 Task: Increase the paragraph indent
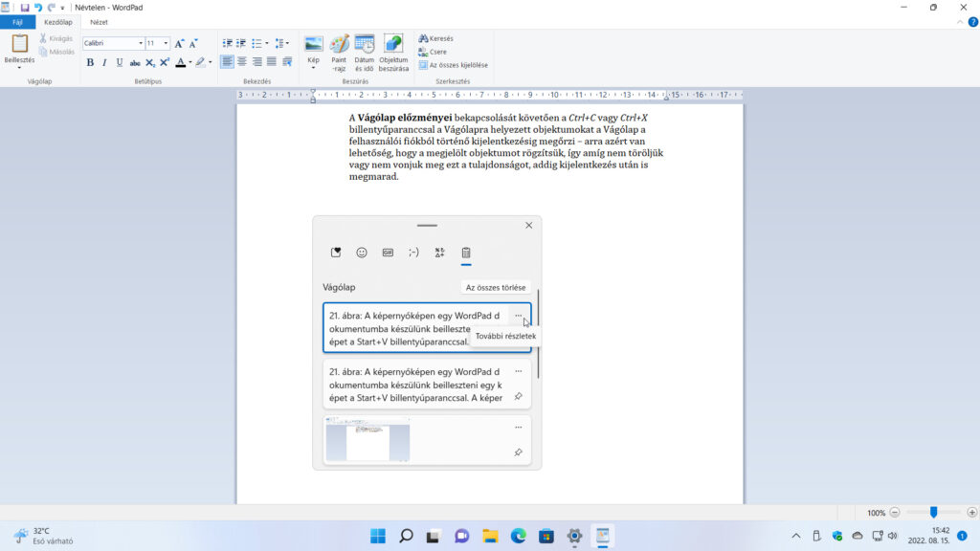[241, 43]
